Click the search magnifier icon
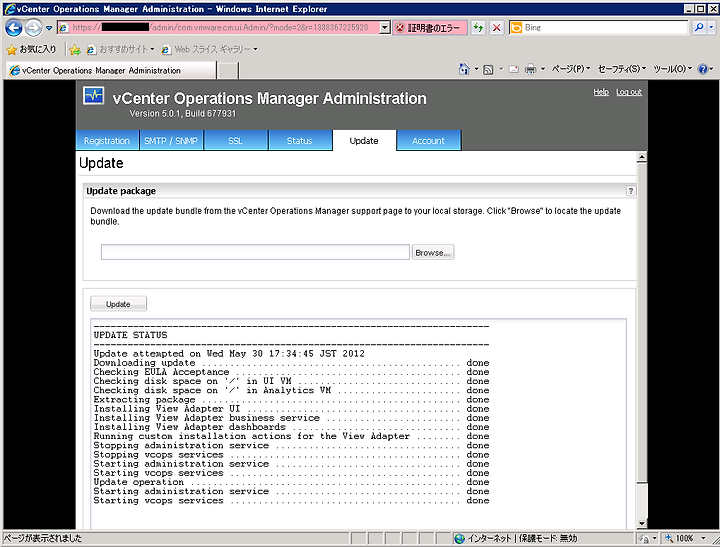720x547 pixels. point(699,28)
